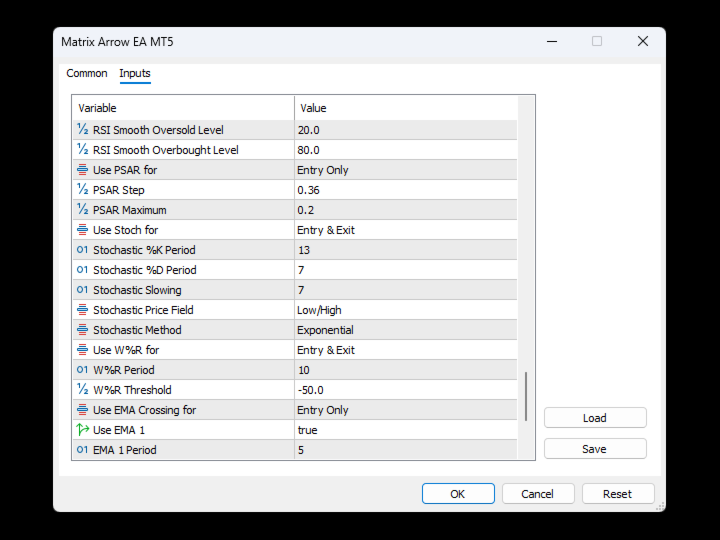This screenshot has height=540, width=720.
Task: Click the Value column header
Action: (x=406, y=108)
